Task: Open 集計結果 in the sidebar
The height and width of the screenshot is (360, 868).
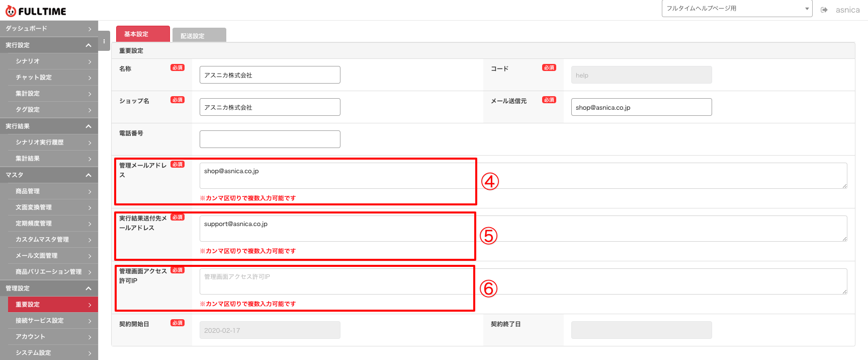Action: 53,159
